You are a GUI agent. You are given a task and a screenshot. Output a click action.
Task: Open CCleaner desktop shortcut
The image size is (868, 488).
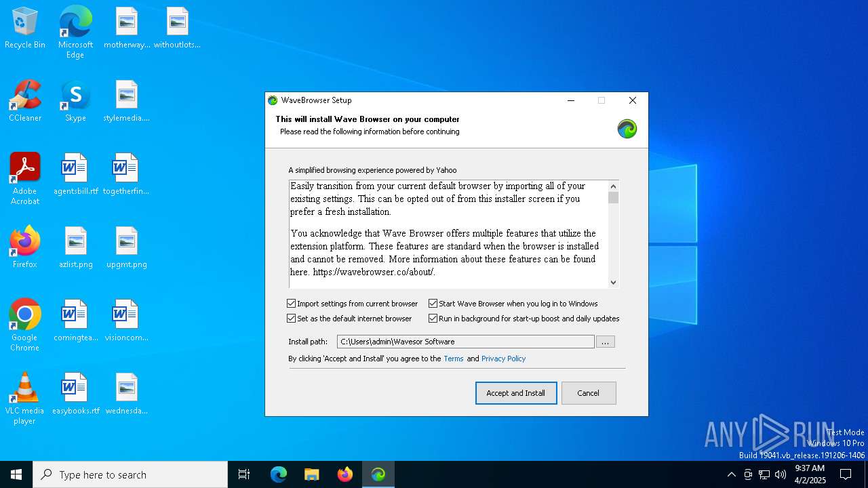point(25,102)
